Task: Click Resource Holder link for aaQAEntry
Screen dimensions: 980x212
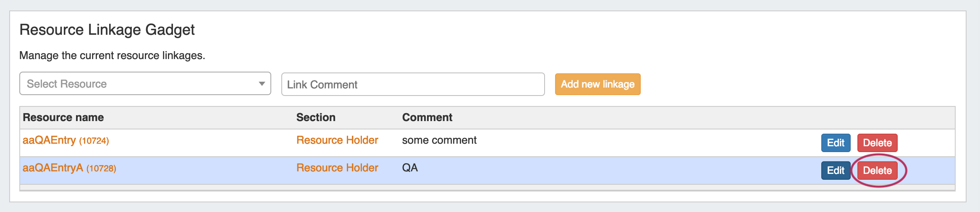Action: point(337,140)
